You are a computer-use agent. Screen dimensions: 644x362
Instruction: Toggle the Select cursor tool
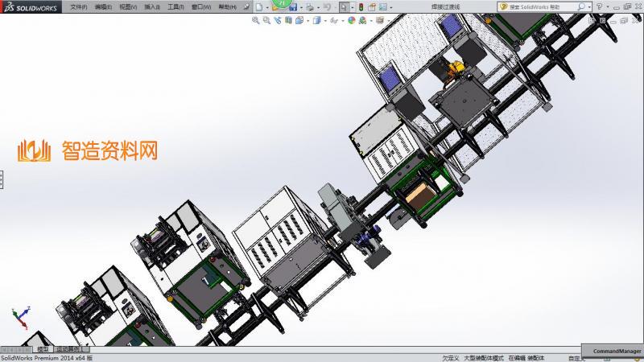tap(344, 6)
